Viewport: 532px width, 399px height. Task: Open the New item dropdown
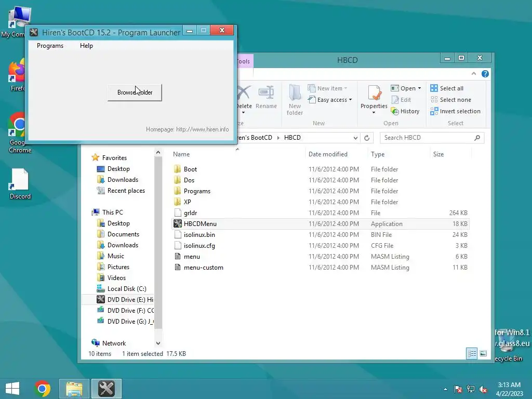[x=328, y=88]
